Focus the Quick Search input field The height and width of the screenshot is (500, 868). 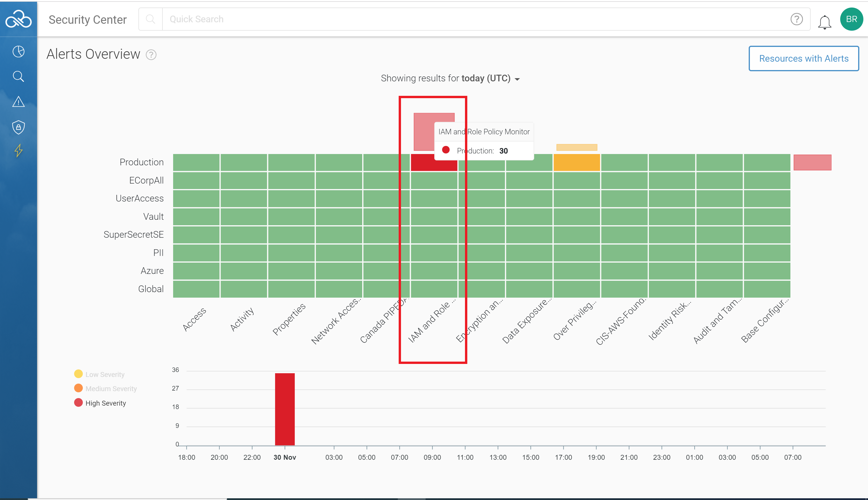coord(474,19)
